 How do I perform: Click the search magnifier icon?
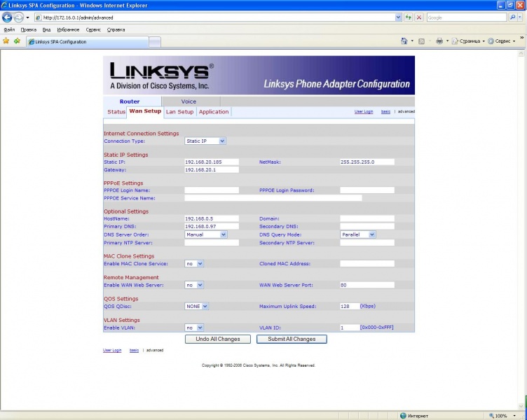tap(512, 17)
